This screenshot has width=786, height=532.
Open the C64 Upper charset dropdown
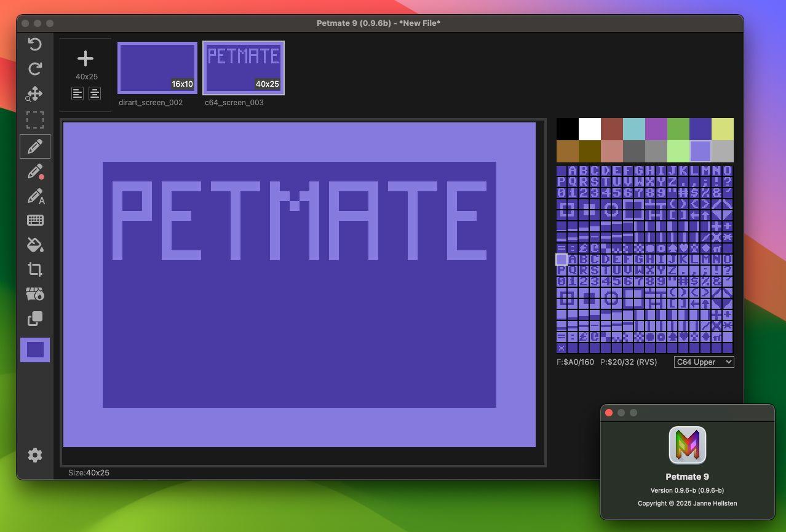(704, 362)
